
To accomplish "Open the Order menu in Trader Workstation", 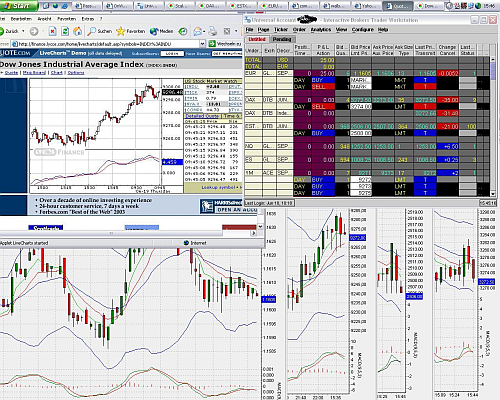I will pos(299,30).
